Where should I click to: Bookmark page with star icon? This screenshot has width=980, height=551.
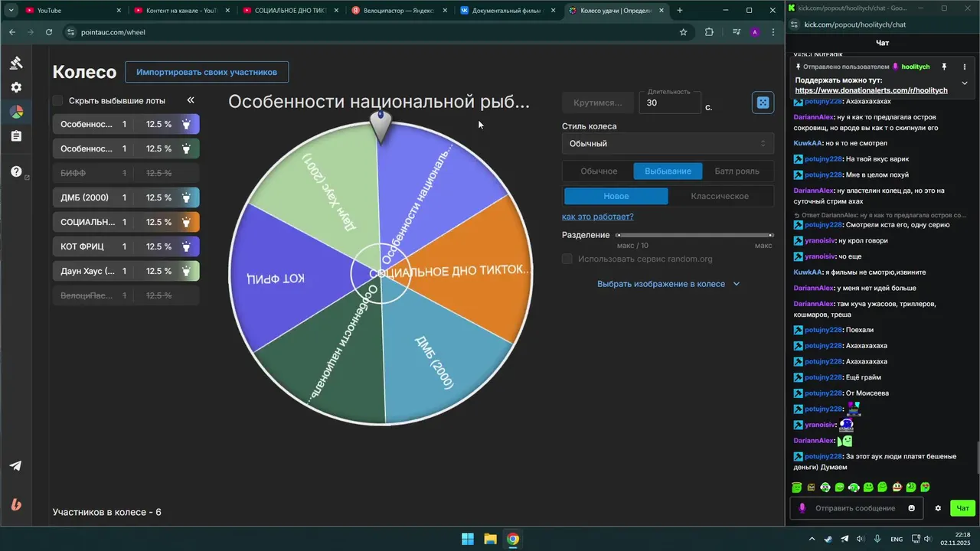(x=683, y=32)
